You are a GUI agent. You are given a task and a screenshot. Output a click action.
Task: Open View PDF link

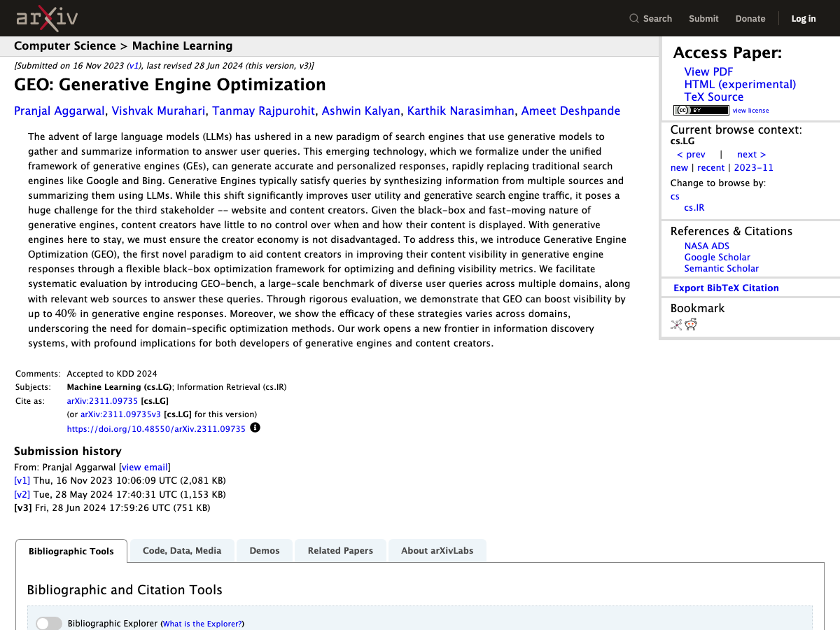pos(708,71)
